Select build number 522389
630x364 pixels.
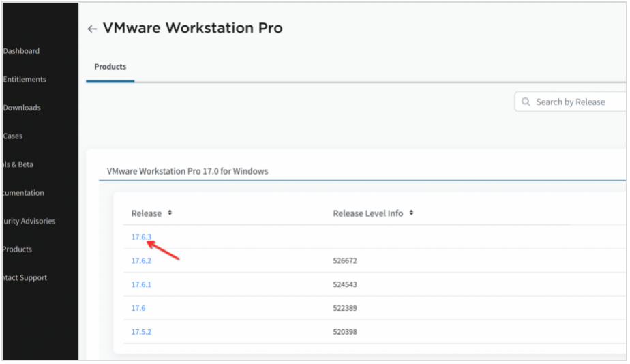(345, 308)
